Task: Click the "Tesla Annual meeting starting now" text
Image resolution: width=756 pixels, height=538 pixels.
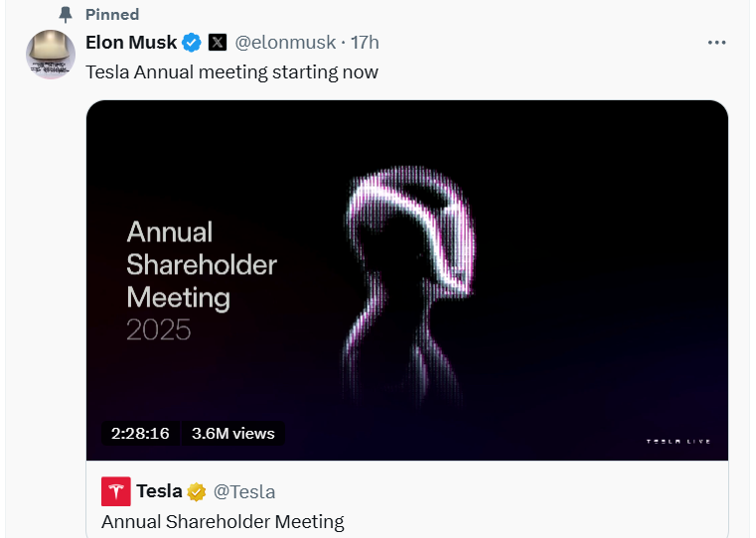Action: tap(231, 72)
